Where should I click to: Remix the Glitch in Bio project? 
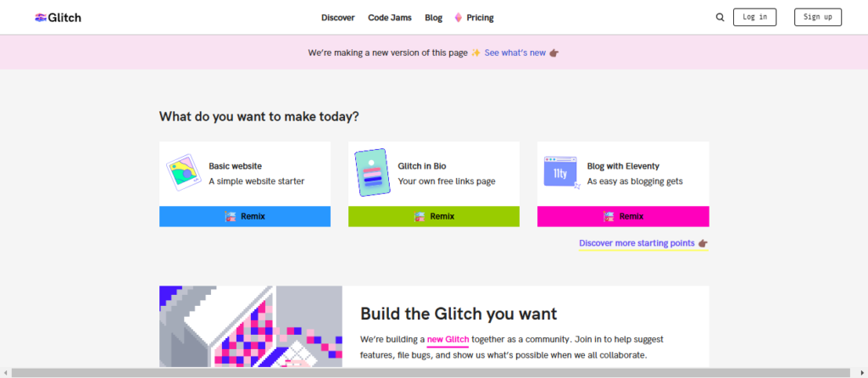click(433, 216)
